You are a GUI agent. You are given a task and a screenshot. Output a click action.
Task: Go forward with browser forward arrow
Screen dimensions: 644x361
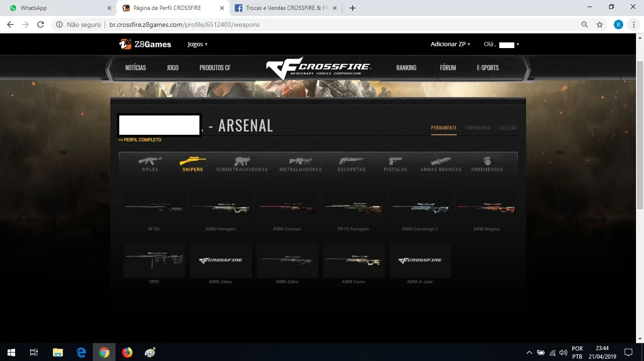pos(25,25)
